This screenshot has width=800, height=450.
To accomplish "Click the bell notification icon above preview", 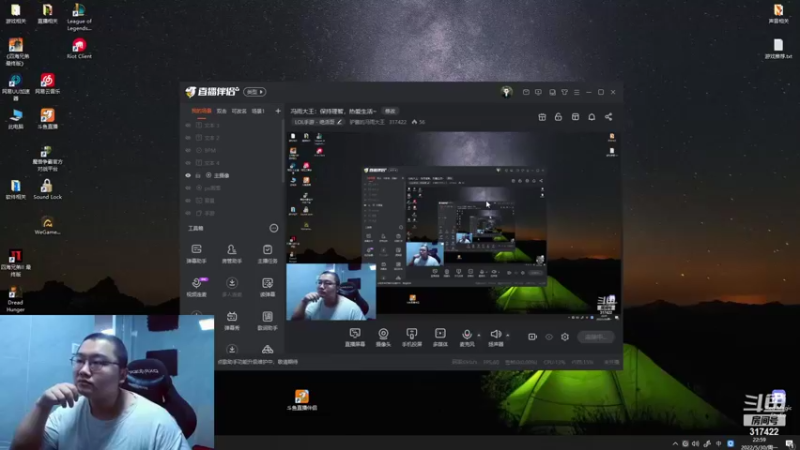I will pyautogui.click(x=592, y=117).
